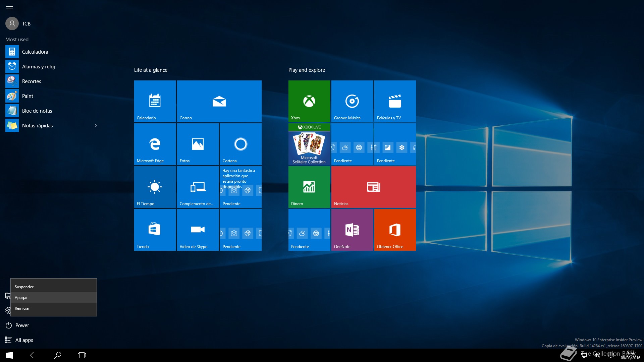Open the Correo mail tile
The height and width of the screenshot is (362, 644).
click(219, 101)
